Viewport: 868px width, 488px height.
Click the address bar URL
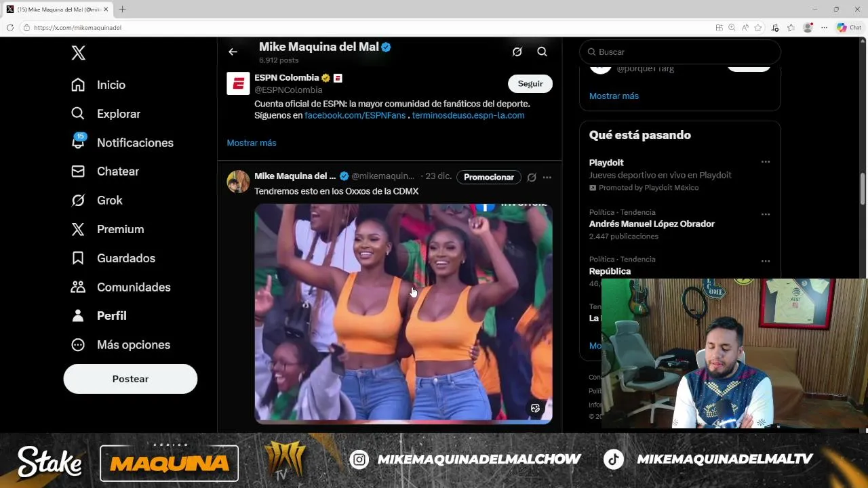tap(78, 28)
